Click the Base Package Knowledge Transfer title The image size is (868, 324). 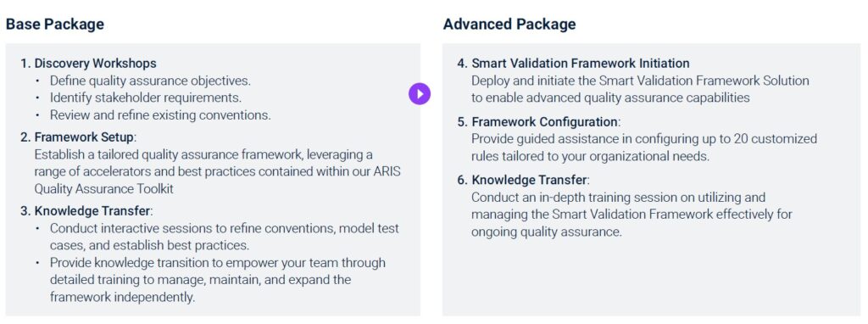pos(86,211)
